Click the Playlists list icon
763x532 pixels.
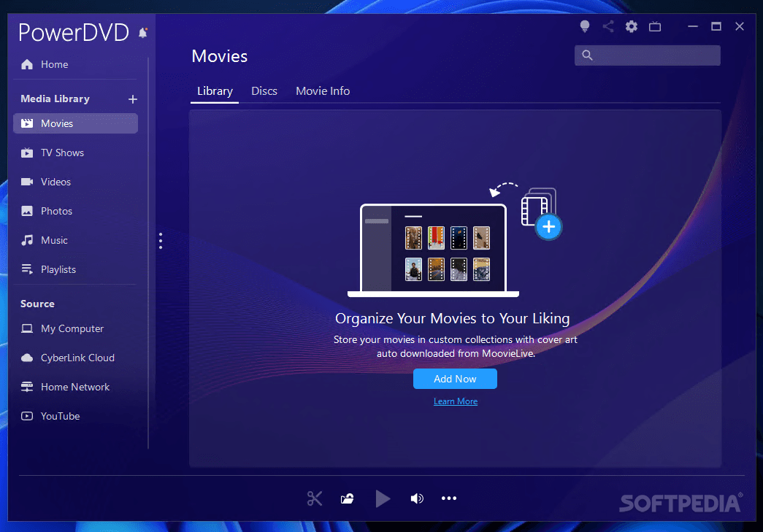(x=27, y=269)
